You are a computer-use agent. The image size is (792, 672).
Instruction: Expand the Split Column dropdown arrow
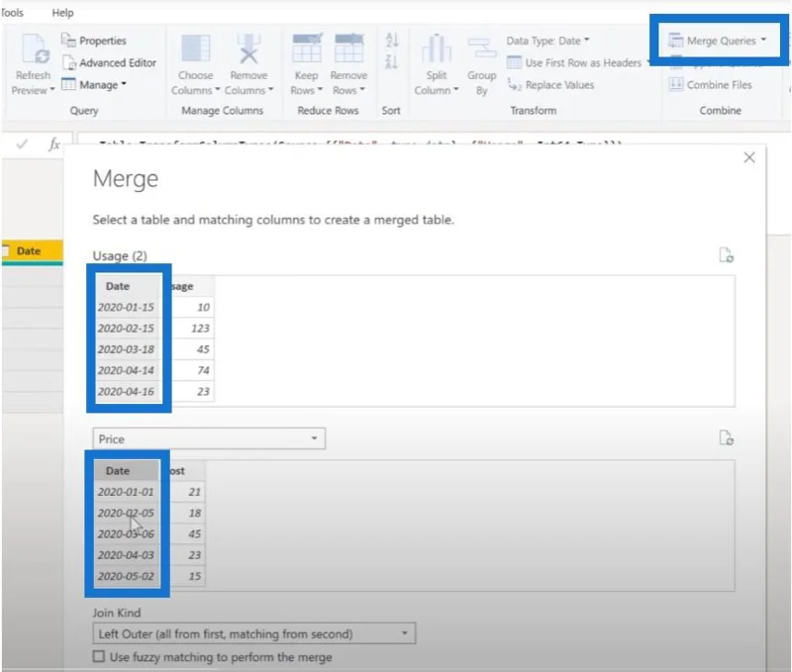click(x=456, y=89)
